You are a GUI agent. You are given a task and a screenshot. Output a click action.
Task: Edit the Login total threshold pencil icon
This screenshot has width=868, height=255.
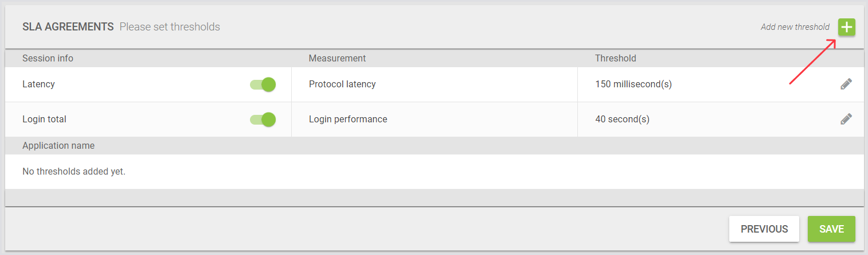846,119
